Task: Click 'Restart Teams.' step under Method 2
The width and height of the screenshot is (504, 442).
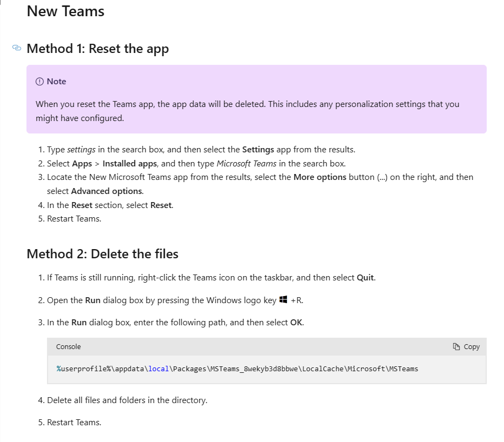Action: (74, 423)
